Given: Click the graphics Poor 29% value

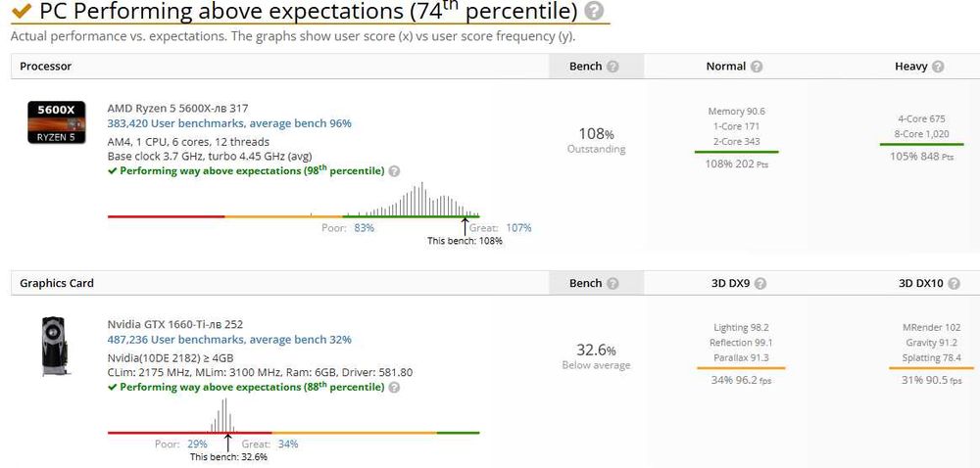Looking at the screenshot, I should click(x=196, y=445).
